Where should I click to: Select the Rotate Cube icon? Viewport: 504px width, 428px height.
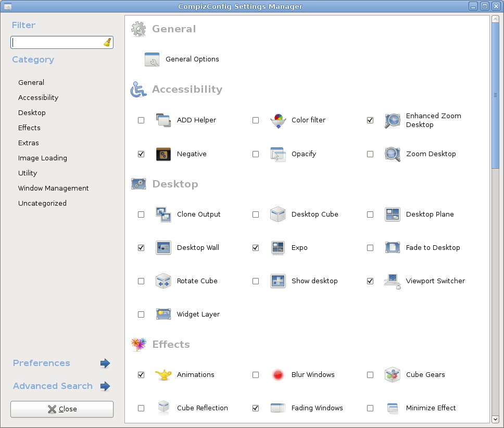tap(163, 281)
